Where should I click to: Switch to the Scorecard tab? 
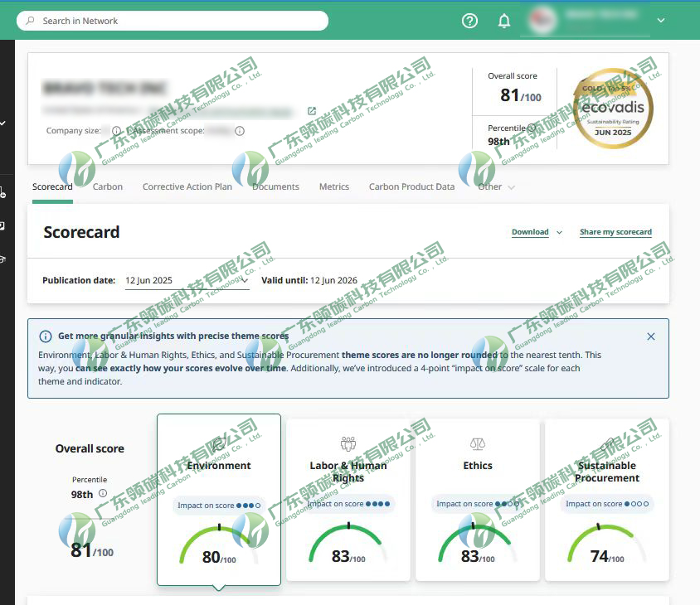[x=52, y=186]
